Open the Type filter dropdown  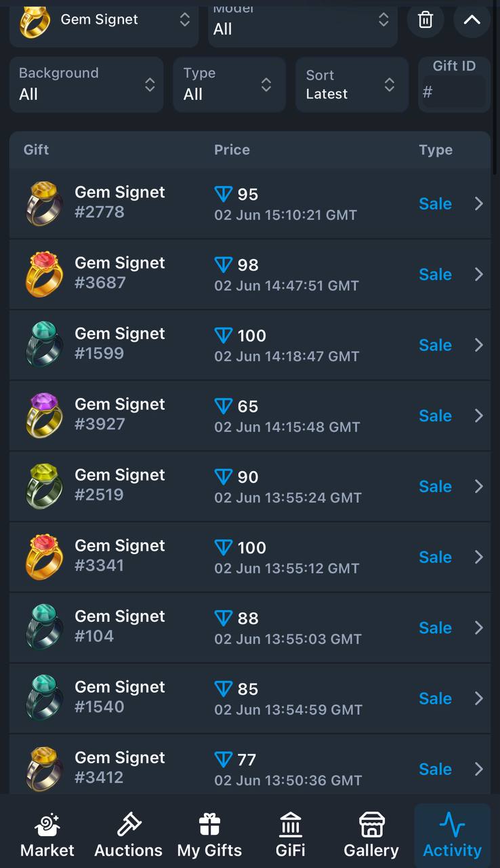pos(230,85)
